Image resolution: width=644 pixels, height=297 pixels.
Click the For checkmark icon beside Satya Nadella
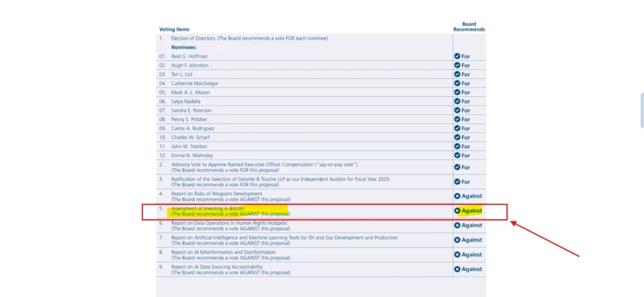click(457, 101)
